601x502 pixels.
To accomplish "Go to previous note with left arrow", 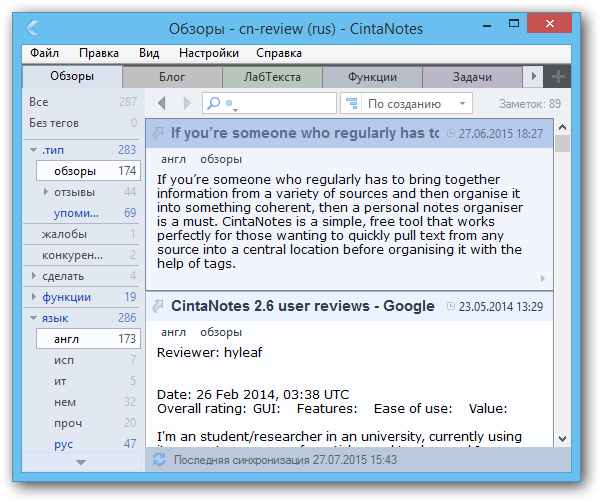I will click(162, 103).
